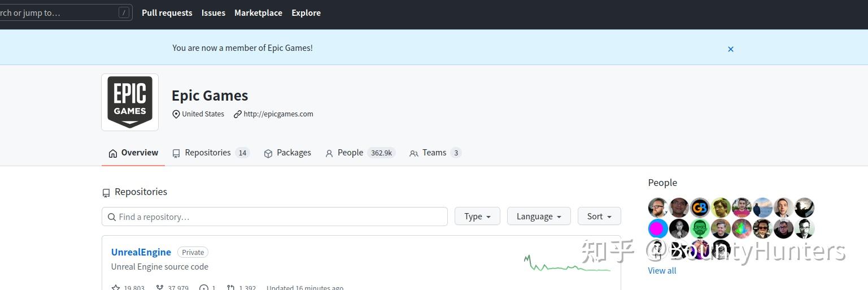Screen dimensions: 868x290
Task: Dismiss the Epic Games membership banner
Action: [x=730, y=49]
